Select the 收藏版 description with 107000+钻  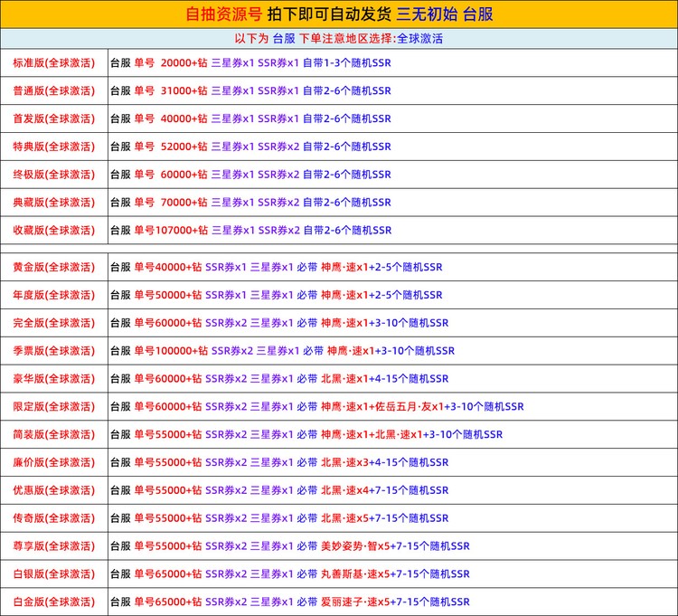click(250, 231)
